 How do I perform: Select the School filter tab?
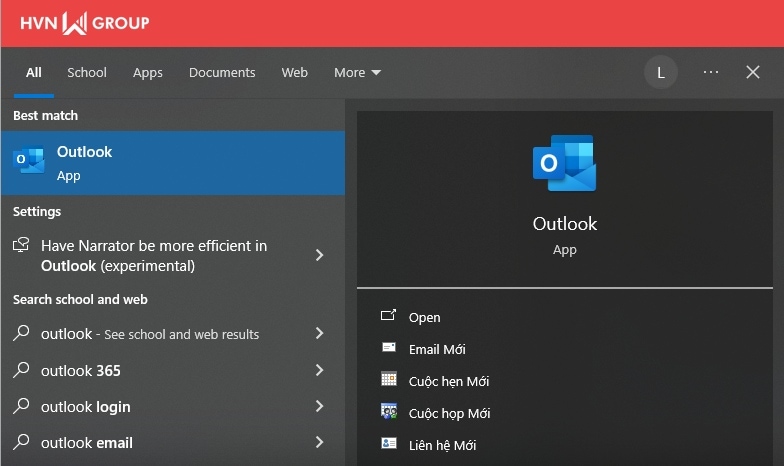87,72
